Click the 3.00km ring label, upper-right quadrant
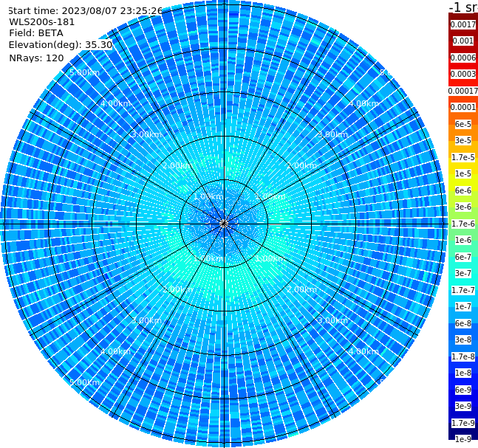 [x=332, y=134]
